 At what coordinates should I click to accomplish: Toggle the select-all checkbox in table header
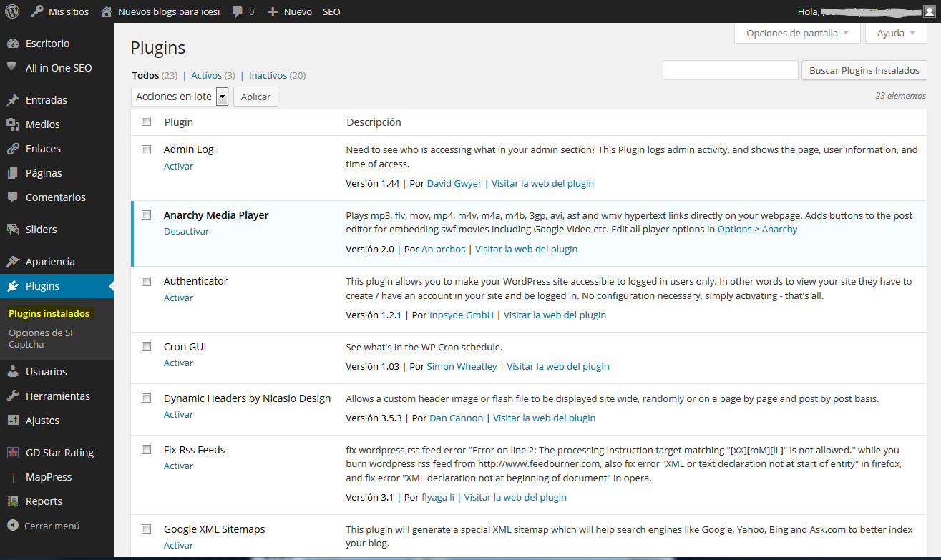pos(147,122)
